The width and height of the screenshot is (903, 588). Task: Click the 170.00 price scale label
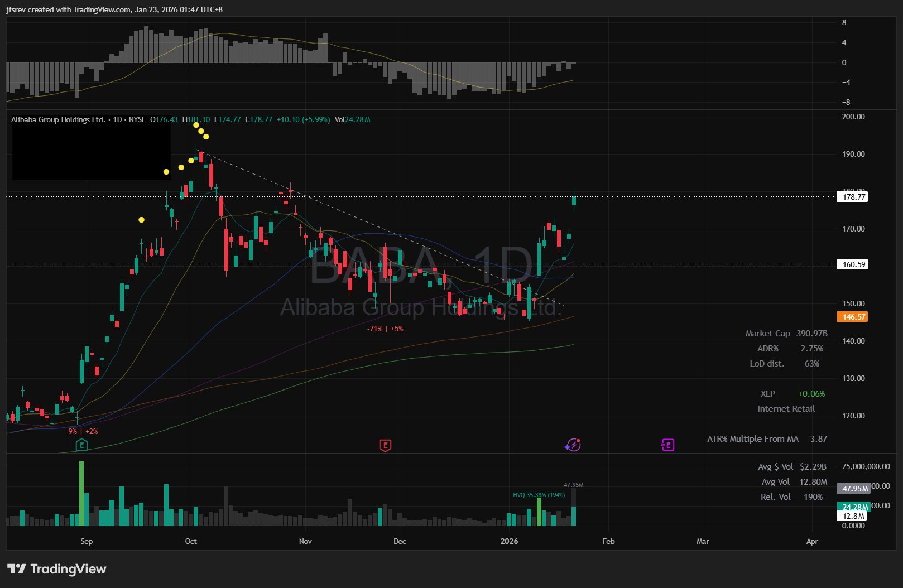[853, 229]
